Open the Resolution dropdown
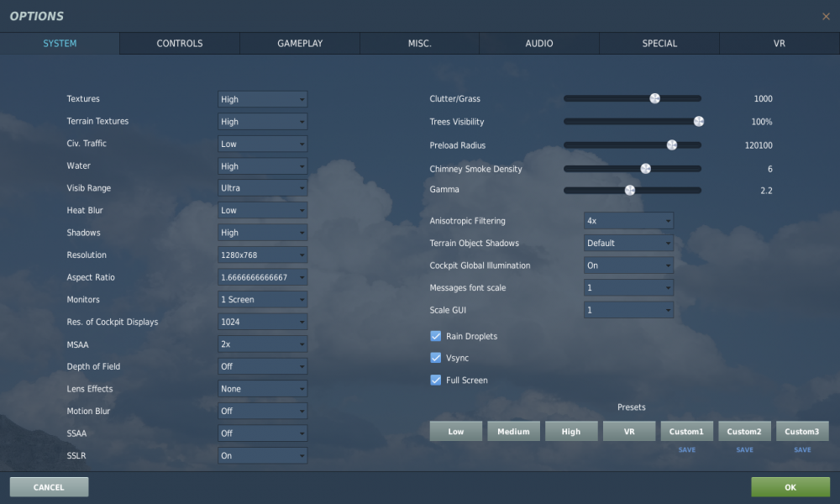Viewport: 840px width, 504px height. tap(262, 255)
